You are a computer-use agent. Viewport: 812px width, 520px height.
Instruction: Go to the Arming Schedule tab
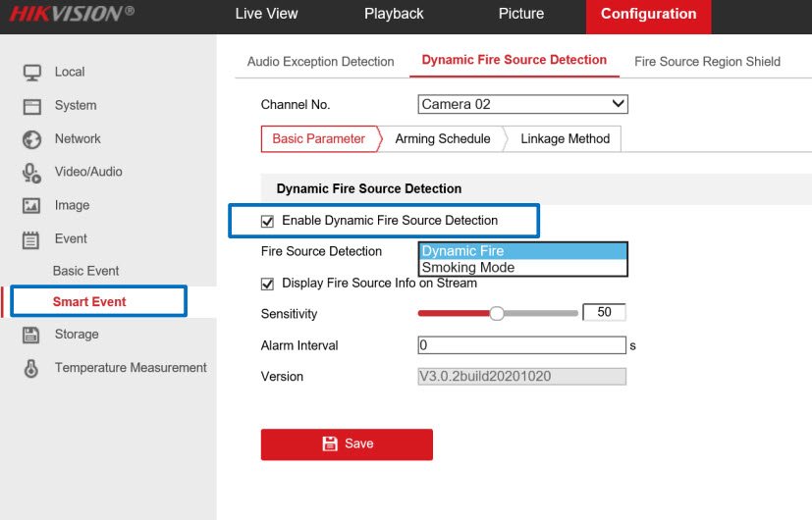pyautogui.click(x=442, y=139)
